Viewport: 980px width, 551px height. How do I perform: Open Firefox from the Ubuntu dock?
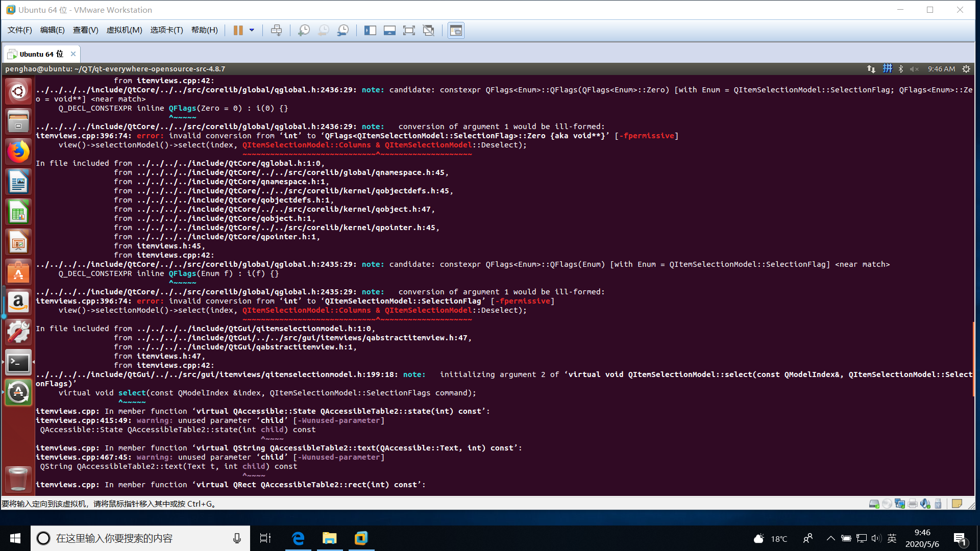click(x=18, y=152)
